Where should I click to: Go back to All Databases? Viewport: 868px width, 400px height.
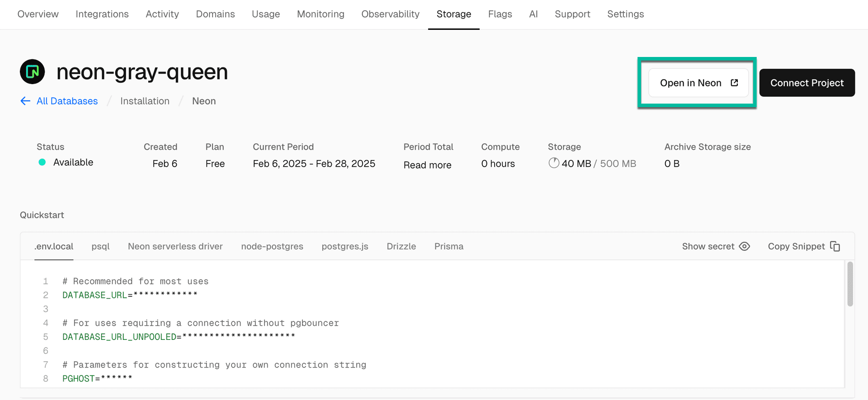[x=67, y=101]
